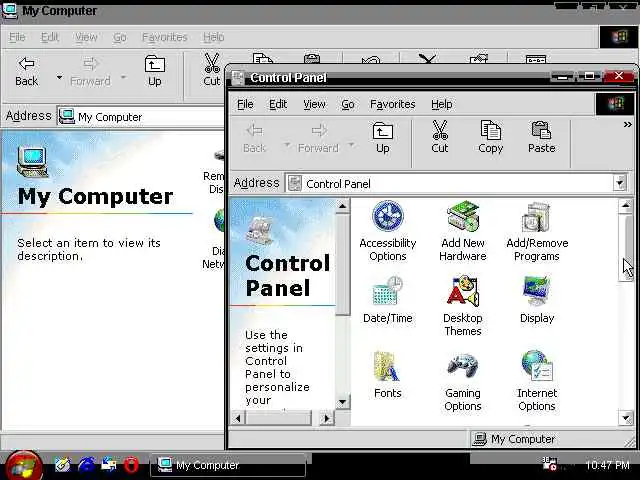Click Paste in the Control Panel toolbar
Screen dimensions: 640x480
tap(541, 137)
